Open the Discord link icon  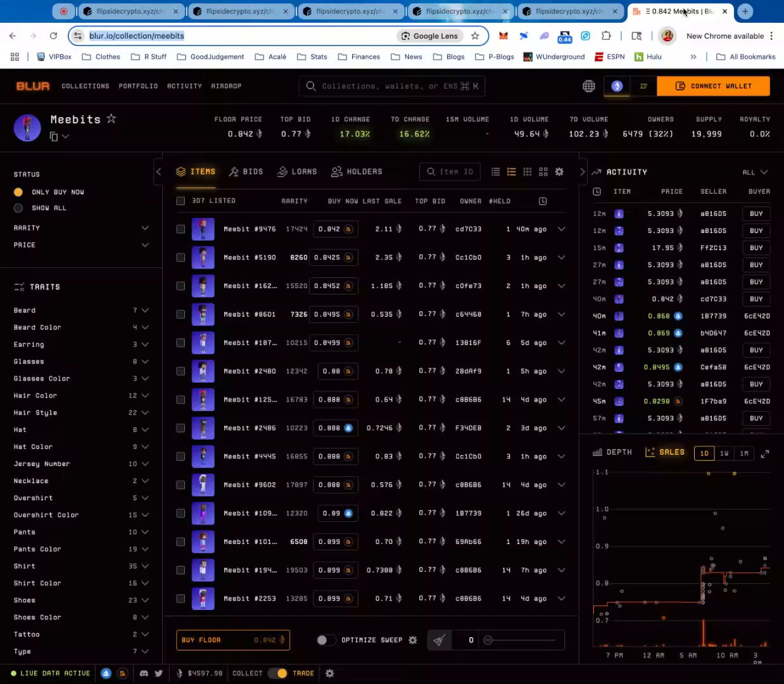pyautogui.click(x=144, y=673)
